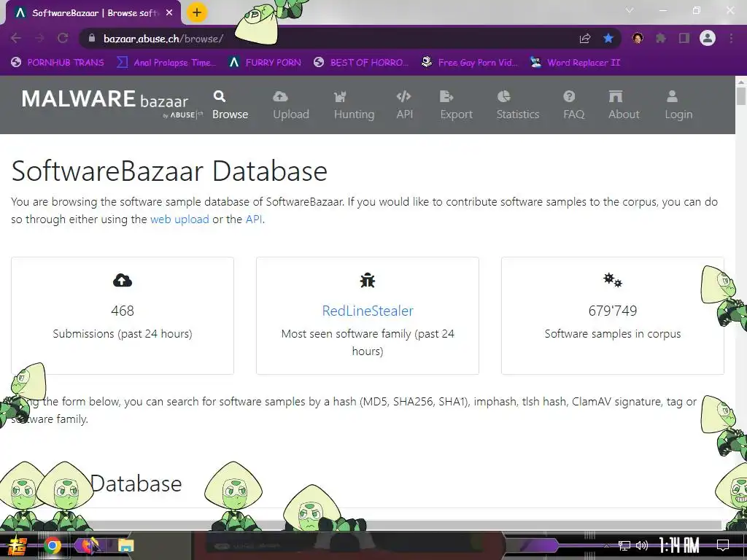Close the SoftwareBazaar tab
Viewport: 747px width, 560px height.
(x=169, y=13)
